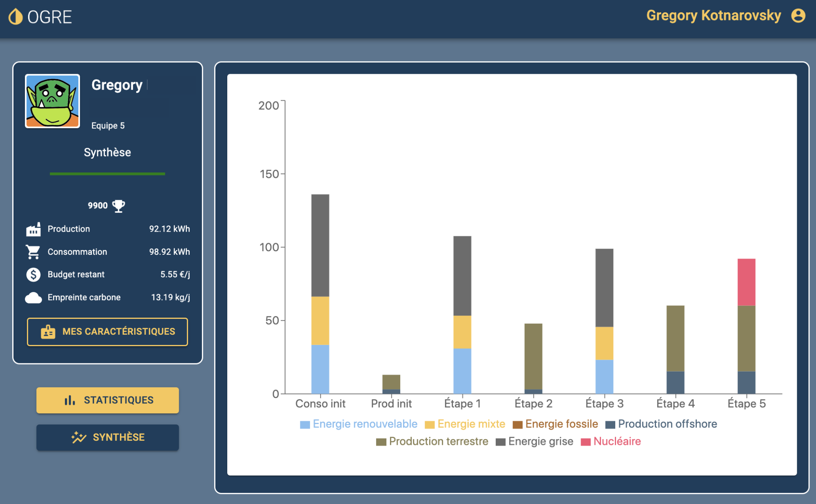
Task: Switch to the Synthèse view
Action: [108, 438]
